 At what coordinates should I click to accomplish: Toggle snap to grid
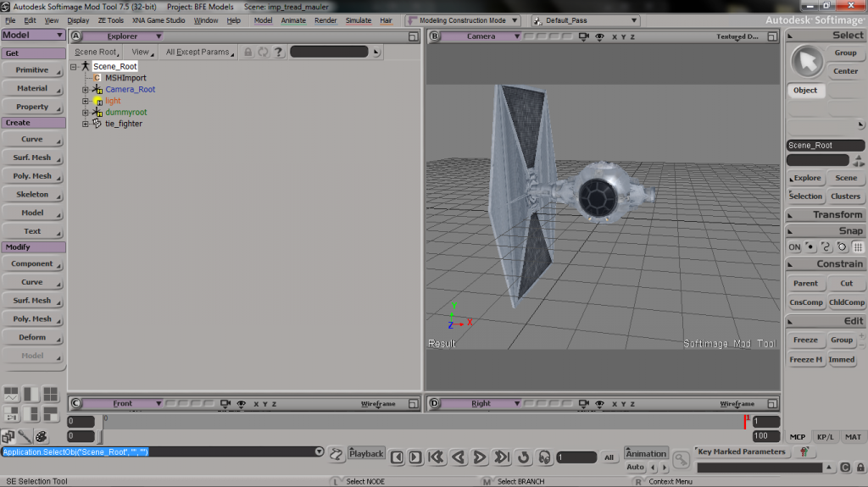(858, 247)
